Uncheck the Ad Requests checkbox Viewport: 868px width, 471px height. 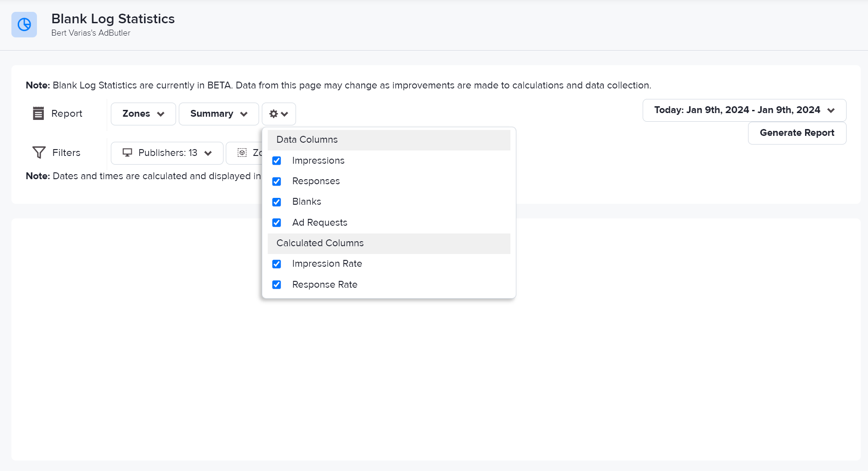tap(276, 223)
